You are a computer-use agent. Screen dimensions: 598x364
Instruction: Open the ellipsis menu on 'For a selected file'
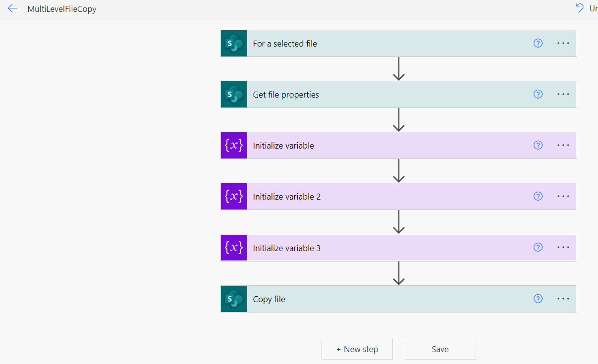pyautogui.click(x=563, y=43)
